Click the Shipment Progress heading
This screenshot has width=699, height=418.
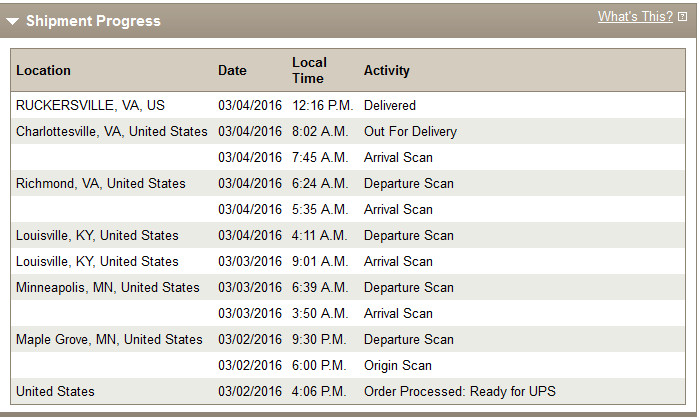coord(93,21)
